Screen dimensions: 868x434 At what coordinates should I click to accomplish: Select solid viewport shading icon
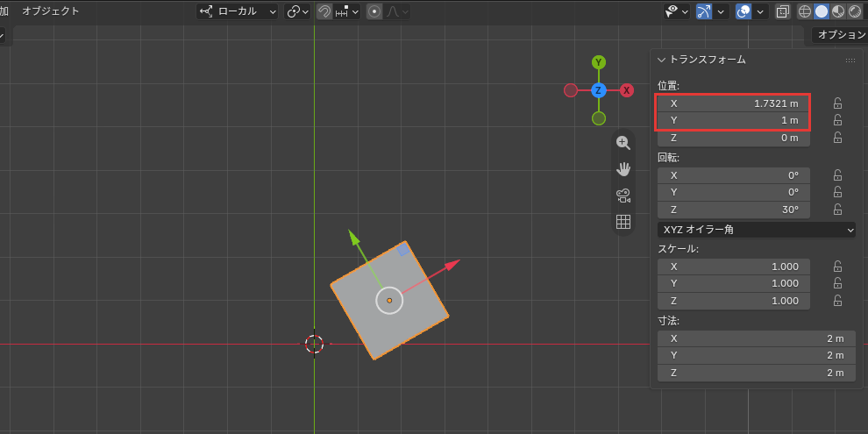tap(822, 11)
